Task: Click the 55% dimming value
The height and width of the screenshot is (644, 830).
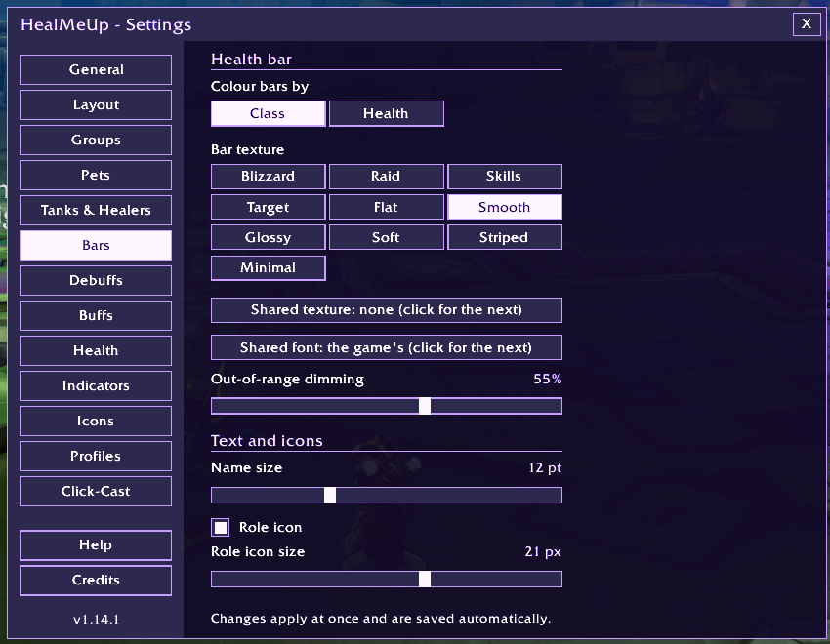Action: tap(548, 380)
